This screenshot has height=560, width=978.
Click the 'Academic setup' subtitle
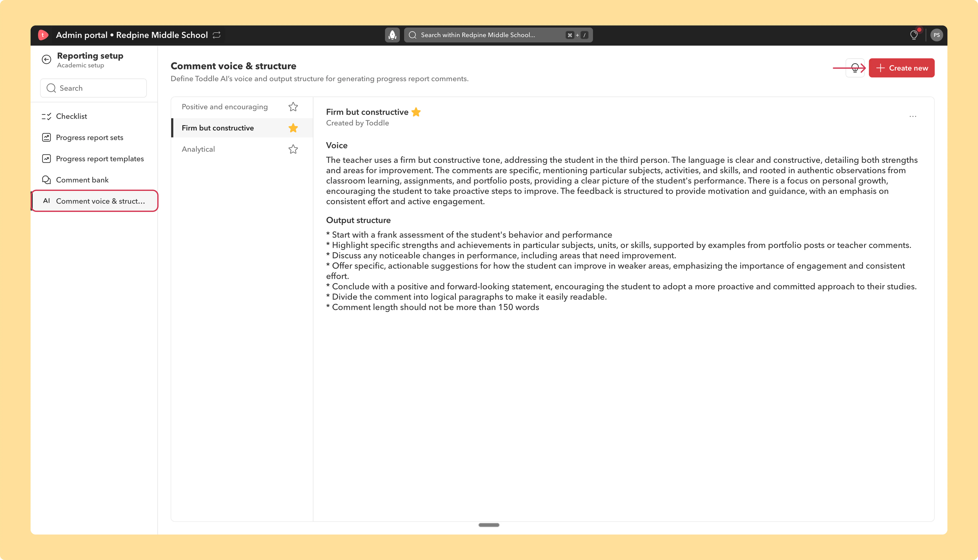coord(80,65)
